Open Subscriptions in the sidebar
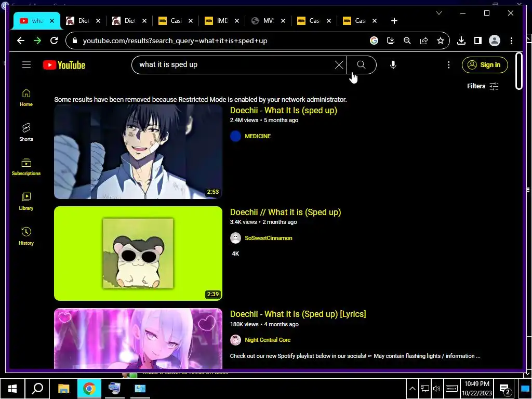 point(26,167)
